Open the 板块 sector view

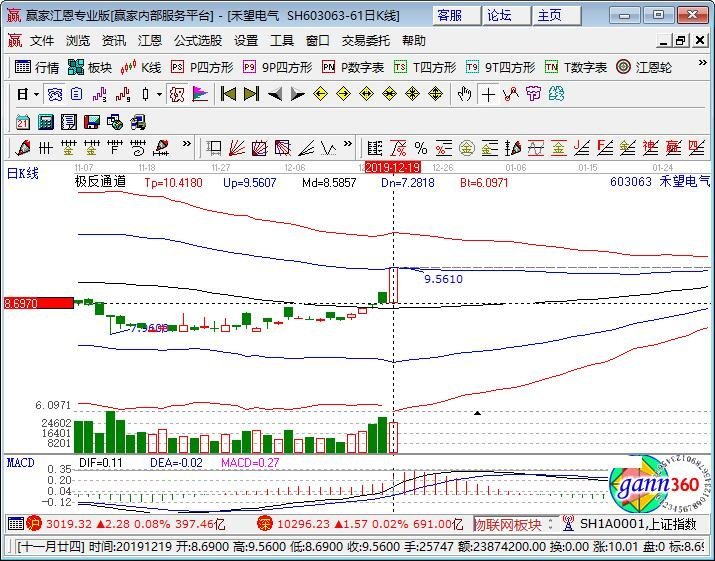tap(89, 68)
